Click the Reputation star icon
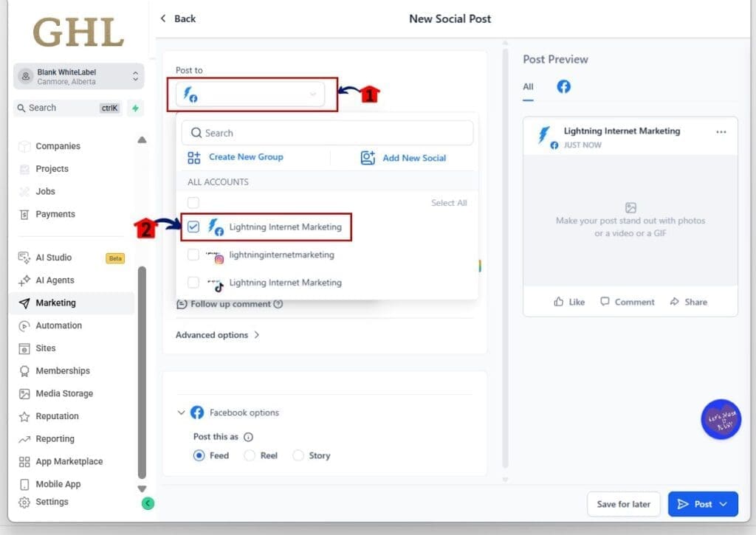Image resolution: width=756 pixels, height=535 pixels. [24, 416]
